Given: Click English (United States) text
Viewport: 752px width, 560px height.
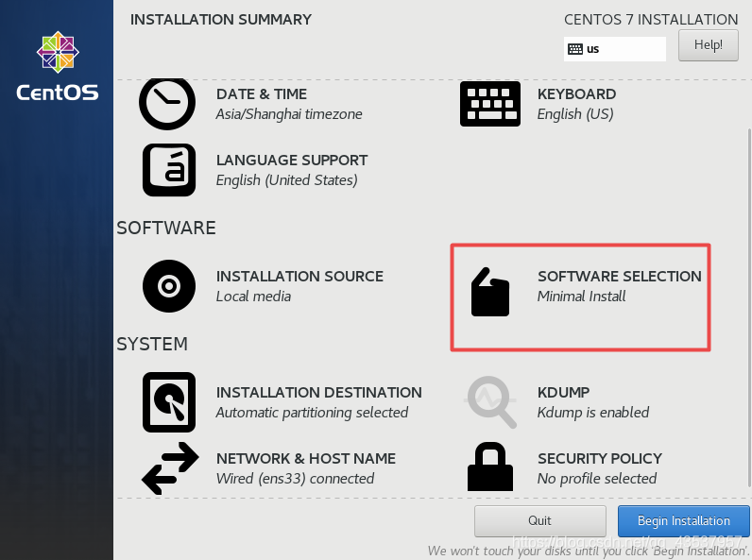Looking at the screenshot, I should pos(286,180).
